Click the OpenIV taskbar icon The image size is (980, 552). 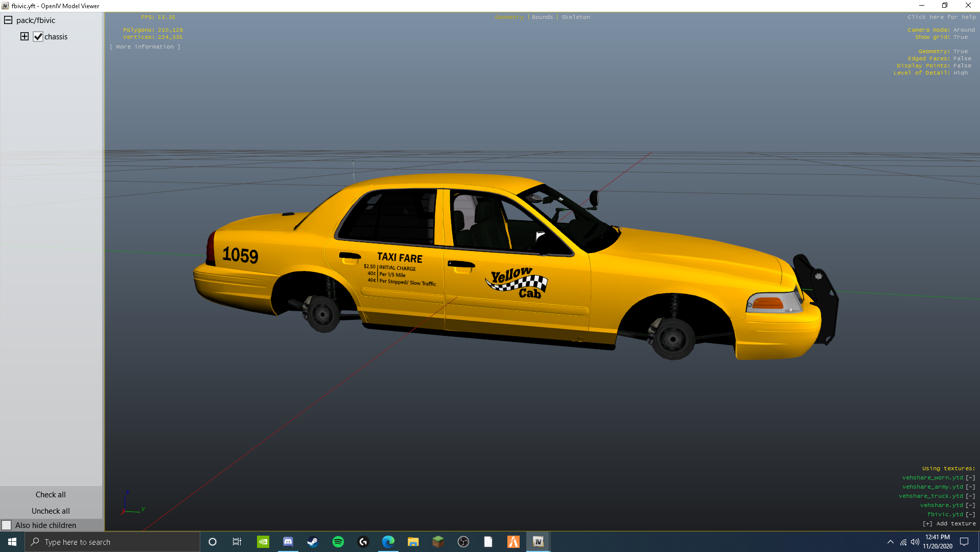coord(538,542)
